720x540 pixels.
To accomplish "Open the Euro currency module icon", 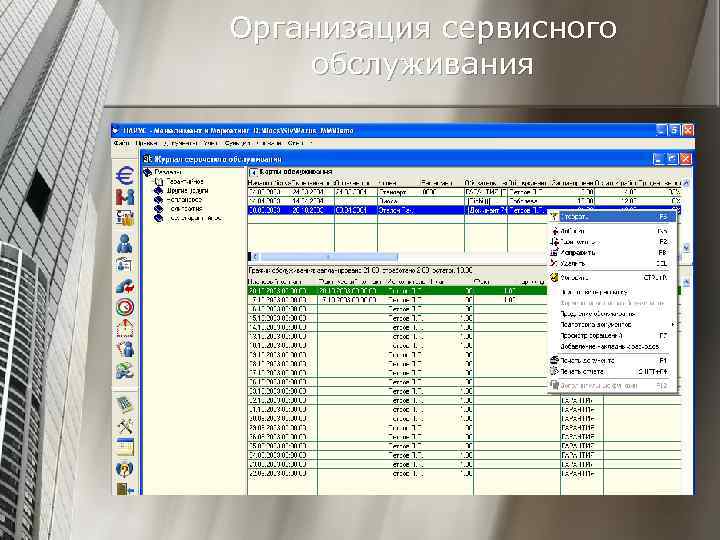I will click(x=124, y=175).
